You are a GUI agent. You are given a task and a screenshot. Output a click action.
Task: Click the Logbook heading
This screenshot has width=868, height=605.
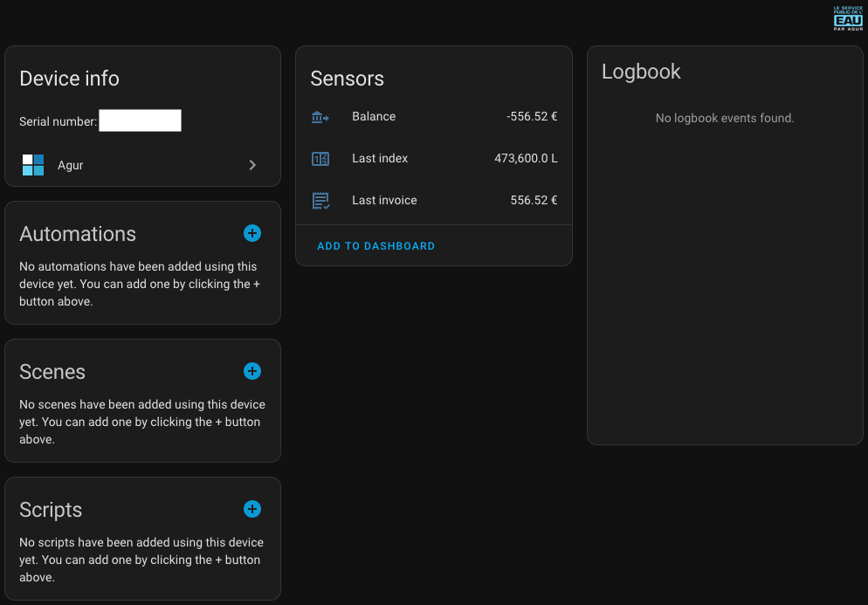click(641, 72)
